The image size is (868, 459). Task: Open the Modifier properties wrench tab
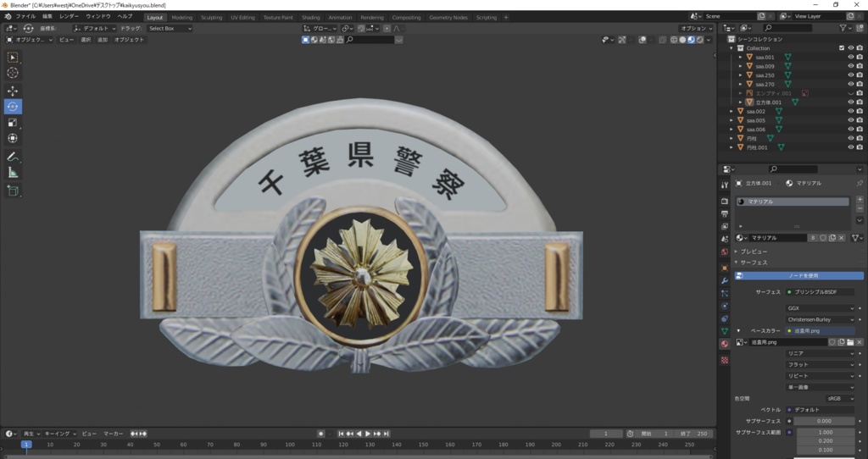click(x=725, y=281)
